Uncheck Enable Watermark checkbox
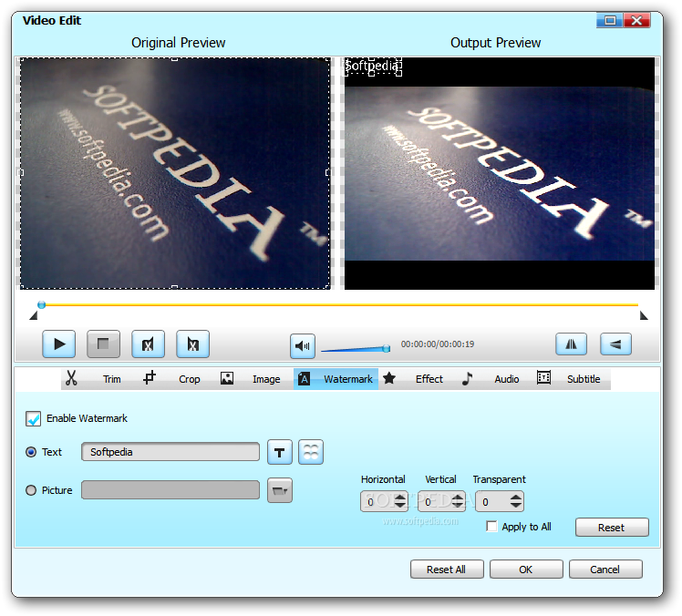Image resolution: width=682 pixels, height=616 pixels. point(34,418)
